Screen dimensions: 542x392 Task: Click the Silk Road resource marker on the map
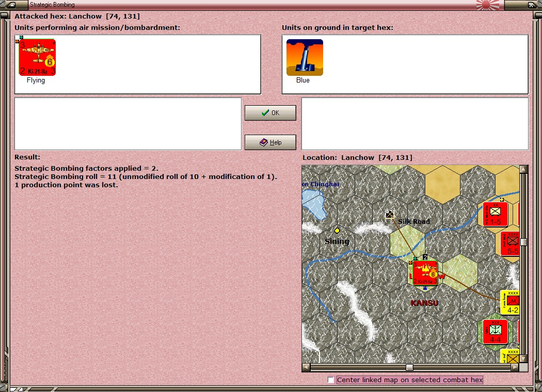click(x=390, y=214)
